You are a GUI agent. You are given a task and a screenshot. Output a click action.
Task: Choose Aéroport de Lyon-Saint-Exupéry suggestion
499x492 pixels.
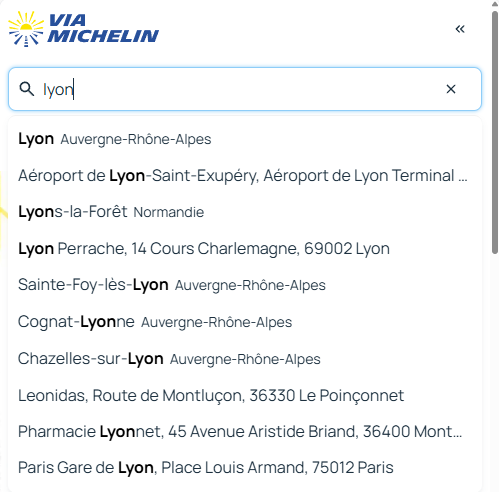point(245,175)
